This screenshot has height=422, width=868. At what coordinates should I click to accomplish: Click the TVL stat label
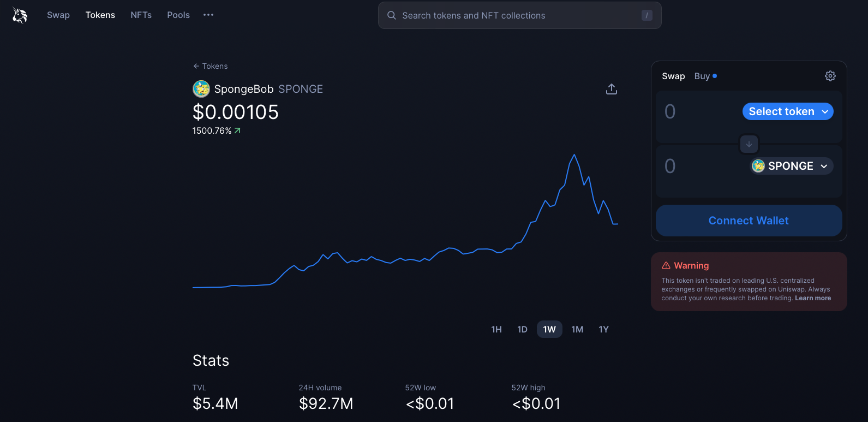coord(200,388)
